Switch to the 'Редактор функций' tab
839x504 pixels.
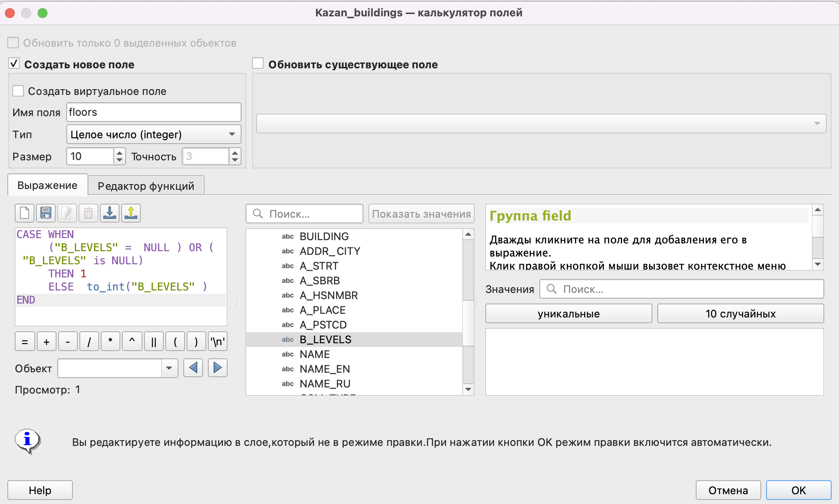pyautogui.click(x=146, y=186)
